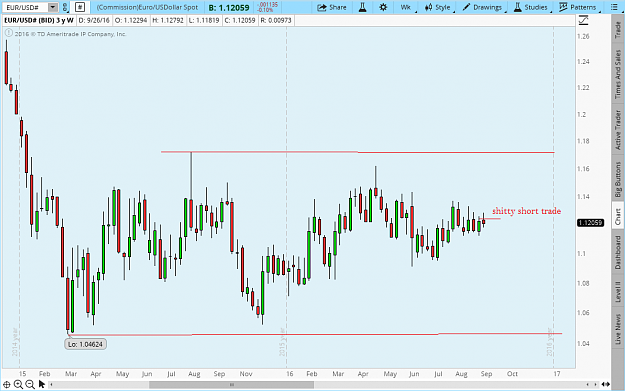Image resolution: width=625 pixels, height=391 pixels.
Task: Click the B: 1.12059 bid price in header
Action: pos(229,7)
